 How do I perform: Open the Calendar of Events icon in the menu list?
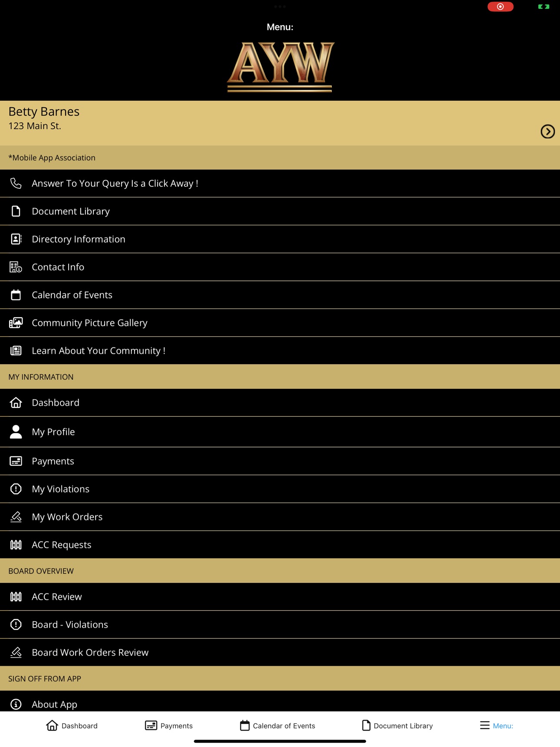(x=16, y=295)
